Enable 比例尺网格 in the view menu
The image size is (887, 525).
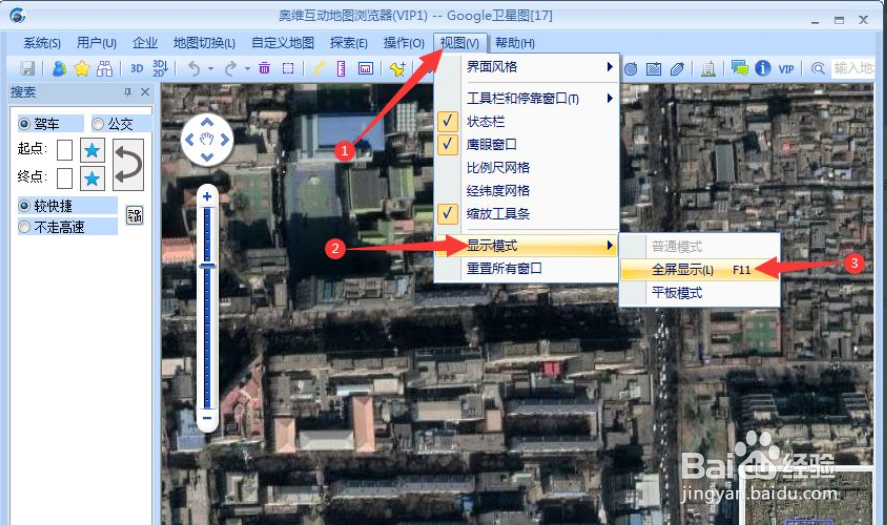(526, 167)
